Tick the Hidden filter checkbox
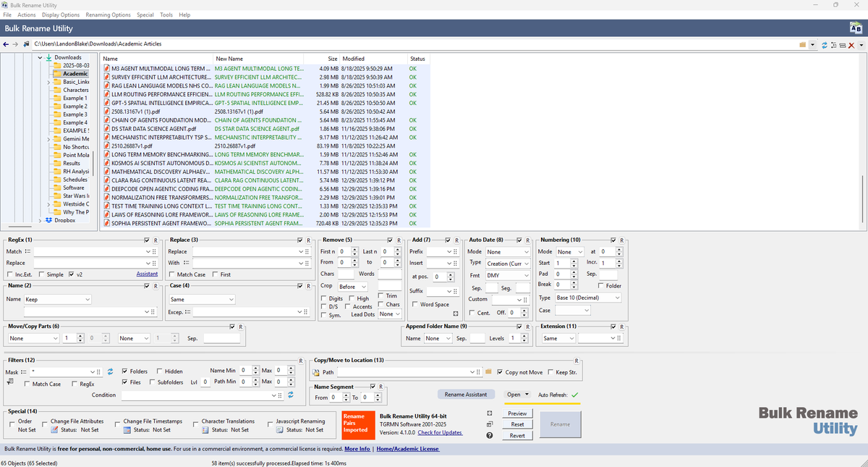This screenshot has width=868, height=467. (x=159, y=371)
